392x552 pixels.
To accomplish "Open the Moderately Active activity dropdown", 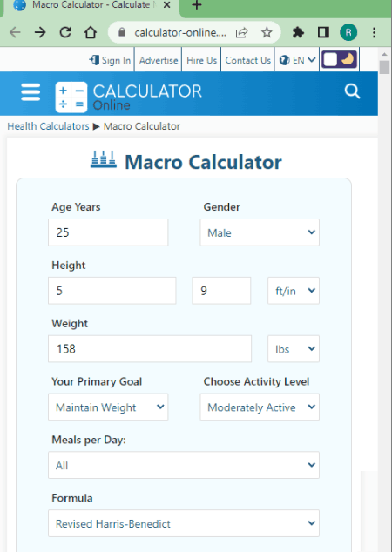I will coord(260,407).
